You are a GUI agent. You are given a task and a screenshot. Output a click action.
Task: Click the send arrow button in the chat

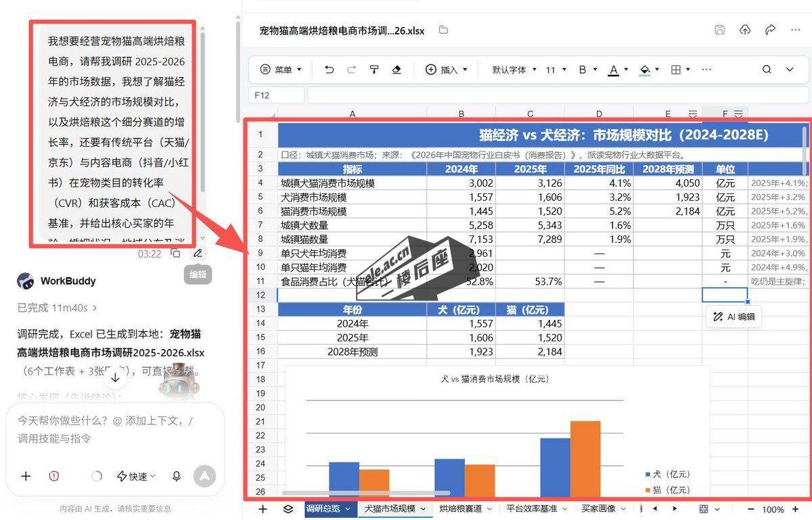coord(204,476)
